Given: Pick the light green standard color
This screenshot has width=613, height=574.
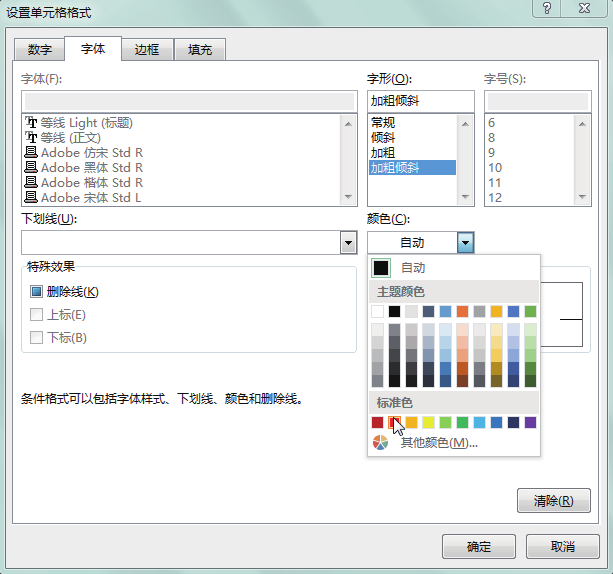Looking at the screenshot, I should click(x=445, y=422).
